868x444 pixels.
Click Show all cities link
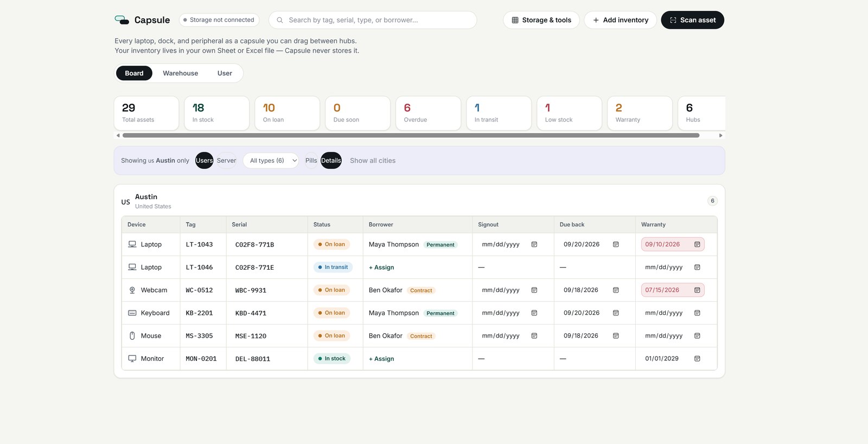[x=373, y=161]
